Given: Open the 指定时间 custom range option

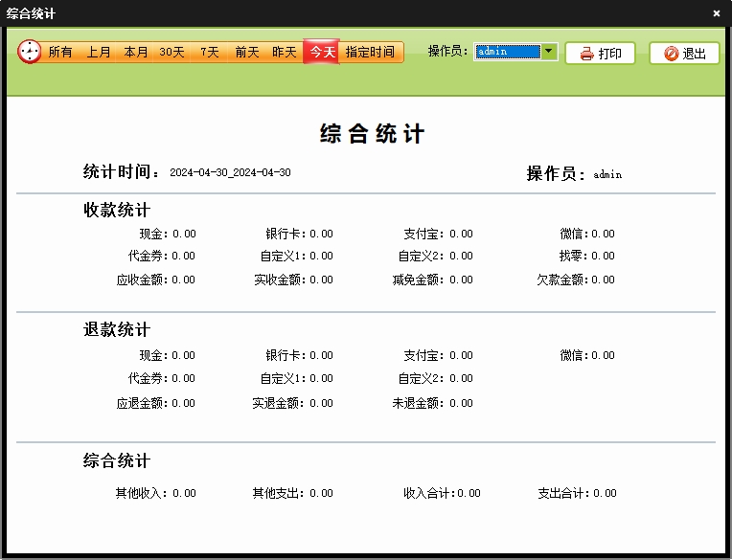Looking at the screenshot, I should pos(370,53).
